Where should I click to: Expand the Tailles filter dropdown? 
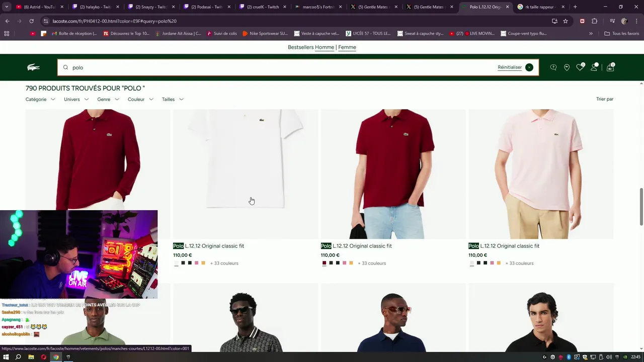click(173, 100)
